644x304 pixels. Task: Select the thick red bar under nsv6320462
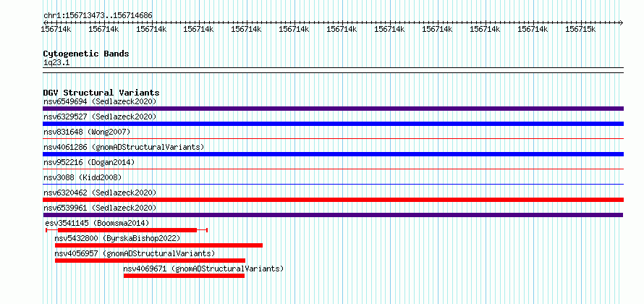click(x=333, y=200)
